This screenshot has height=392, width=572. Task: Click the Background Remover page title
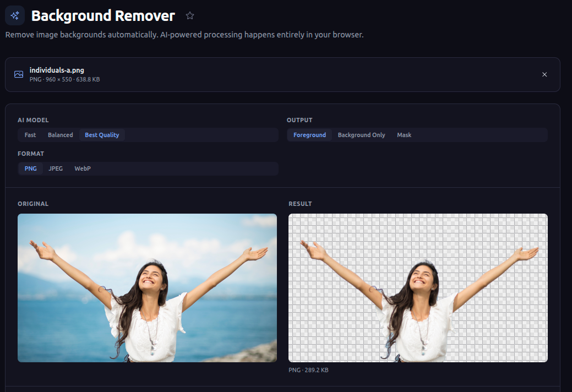(103, 15)
